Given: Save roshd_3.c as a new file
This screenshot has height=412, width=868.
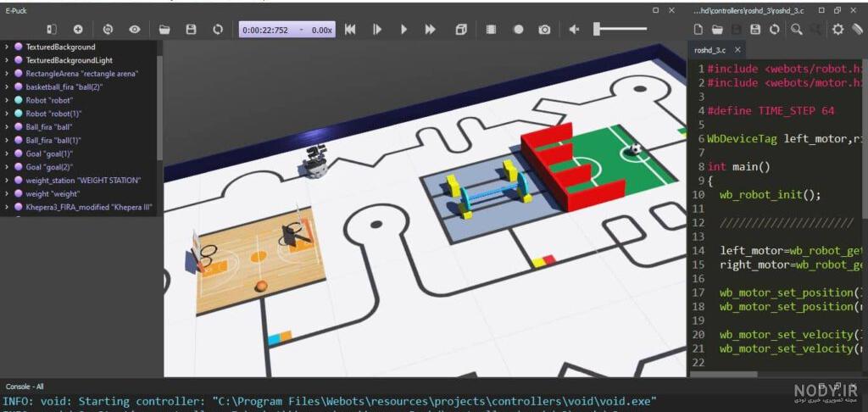Looking at the screenshot, I should [x=755, y=30].
